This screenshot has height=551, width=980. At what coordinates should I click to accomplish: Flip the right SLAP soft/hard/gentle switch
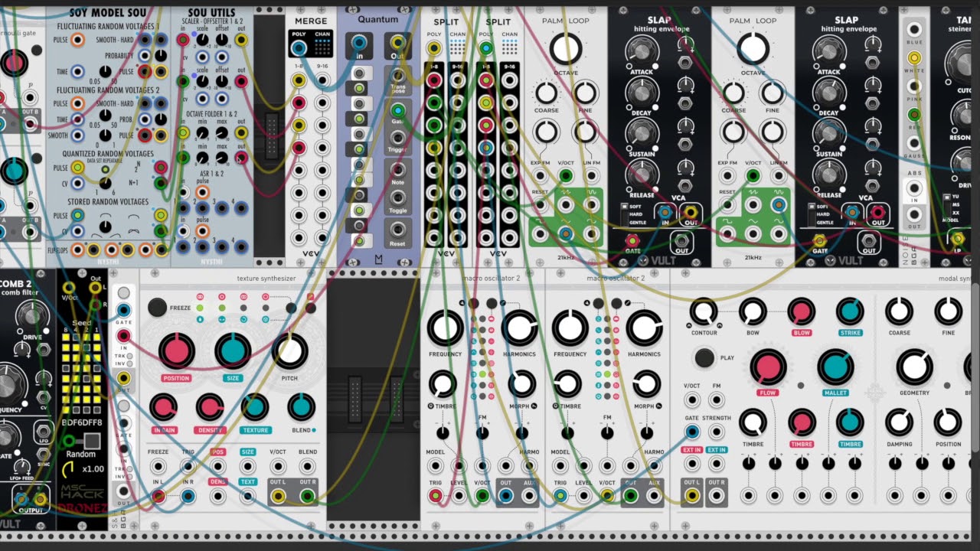point(812,214)
